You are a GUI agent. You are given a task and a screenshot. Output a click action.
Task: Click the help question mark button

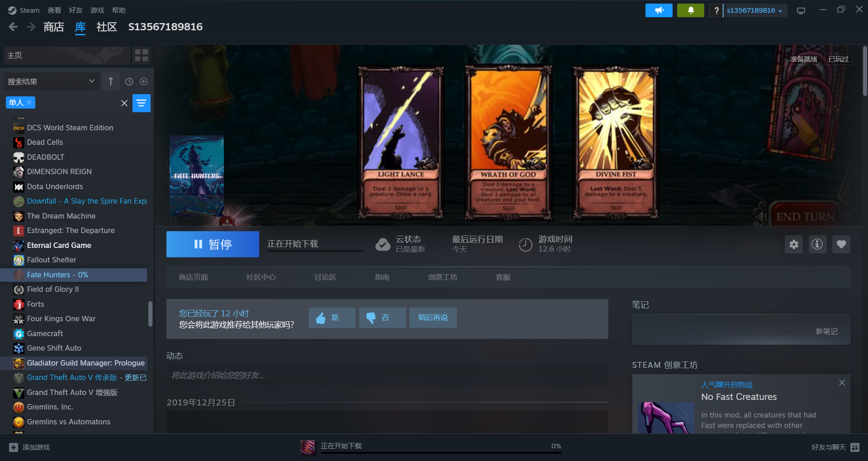[x=716, y=10]
